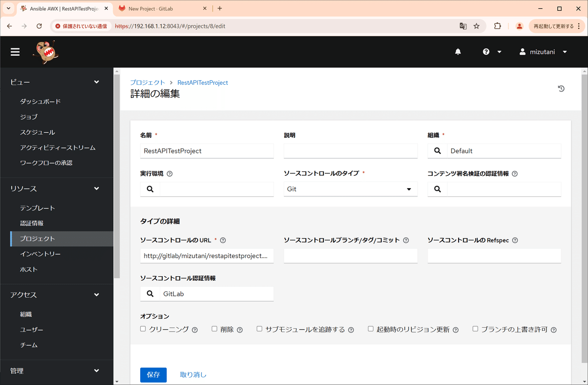Click the AWX mascot logo

pyautogui.click(x=45, y=51)
